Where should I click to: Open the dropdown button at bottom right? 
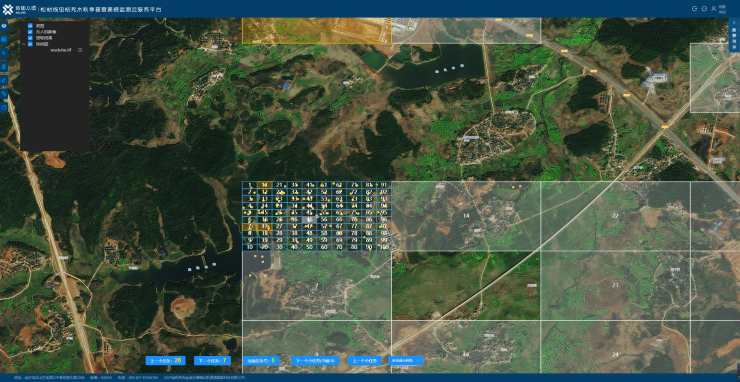(x=406, y=360)
